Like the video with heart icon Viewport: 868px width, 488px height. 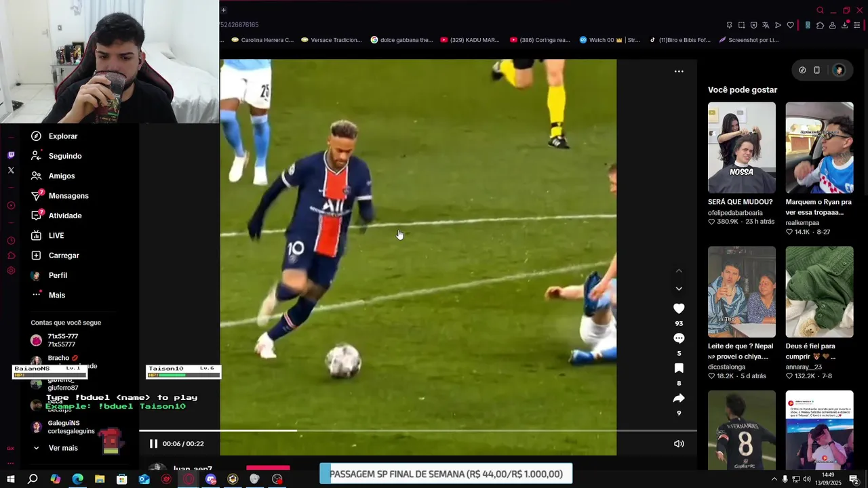coord(679,308)
